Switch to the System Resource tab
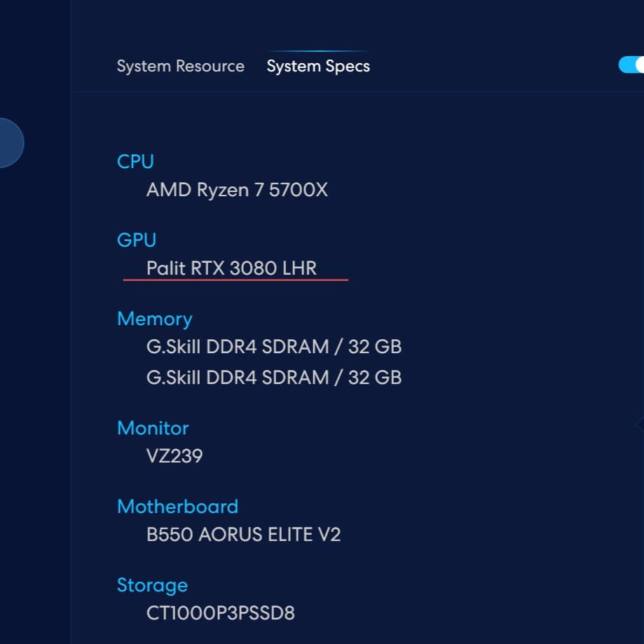This screenshot has height=644, width=644. [x=180, y=66]
